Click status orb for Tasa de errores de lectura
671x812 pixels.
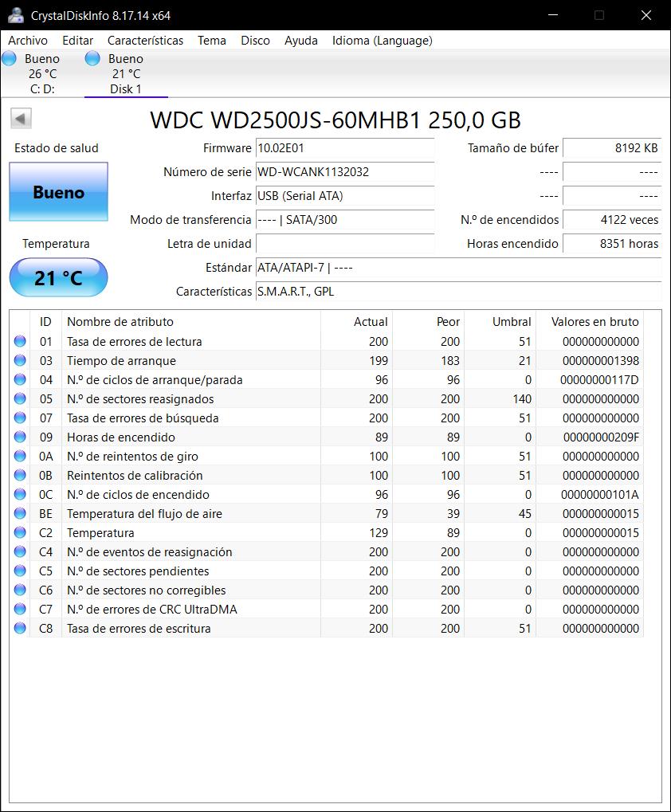point(20,342)
